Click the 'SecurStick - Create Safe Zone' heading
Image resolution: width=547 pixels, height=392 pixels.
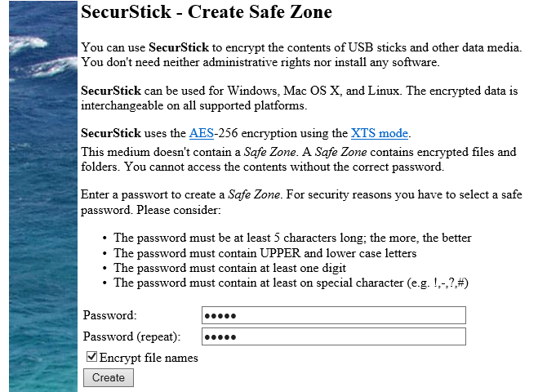(x=206, y=13)
